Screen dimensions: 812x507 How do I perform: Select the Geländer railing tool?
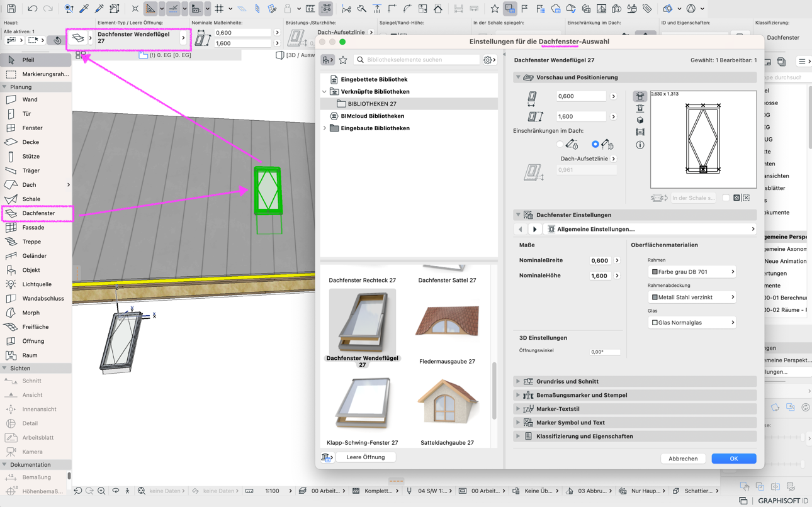pyautogui.click(x=36, y=256)
